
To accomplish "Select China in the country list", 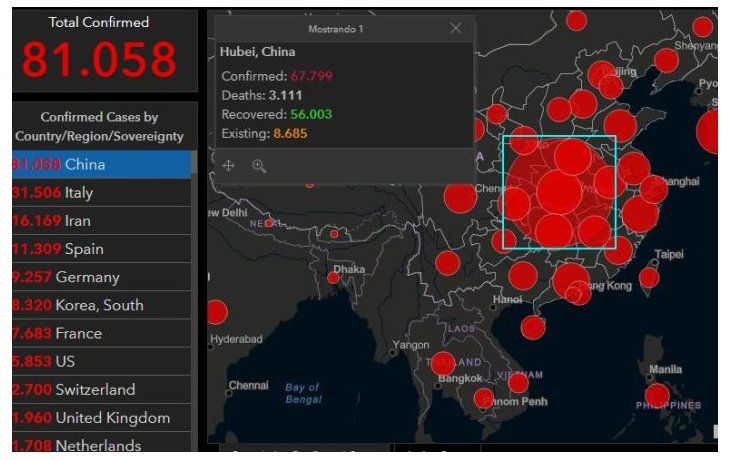I will click(101, 164).
